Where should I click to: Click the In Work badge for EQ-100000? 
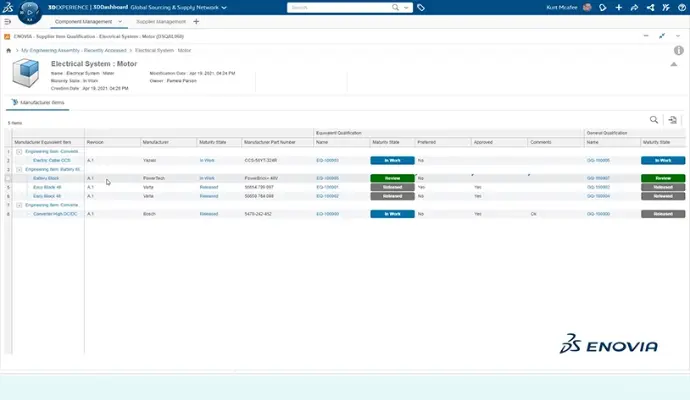pos(393,214)
